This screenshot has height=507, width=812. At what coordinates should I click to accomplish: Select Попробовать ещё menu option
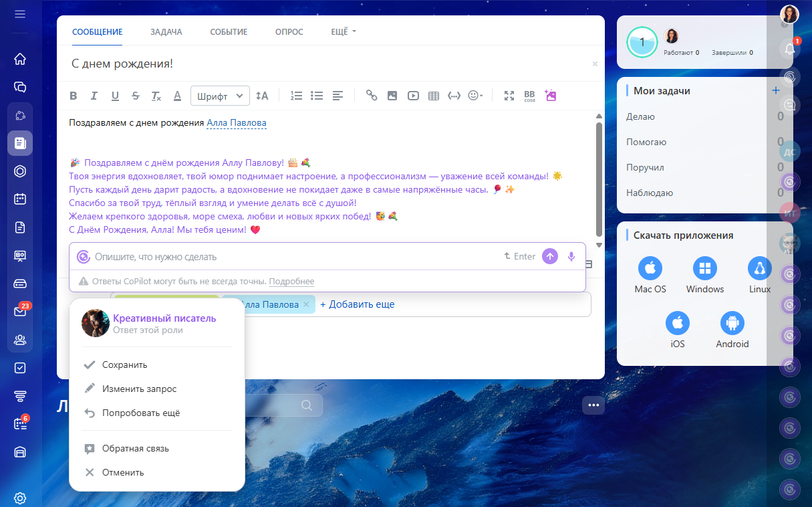140,413
